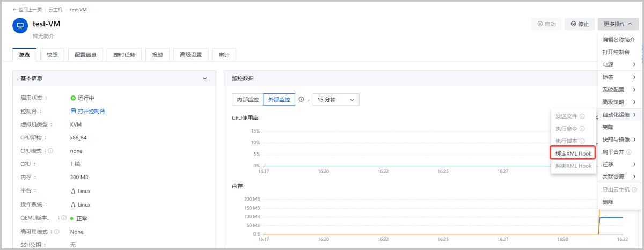Click info icon next to 执行脚本
The width and height of the screenshot is (644, 250).
pyautogui.click(x=582, y=141)
